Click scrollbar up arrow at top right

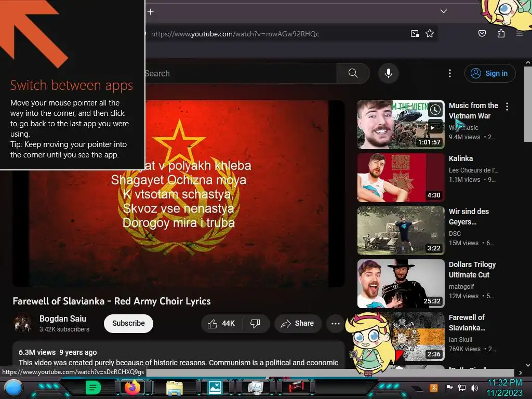click(528, 63)
